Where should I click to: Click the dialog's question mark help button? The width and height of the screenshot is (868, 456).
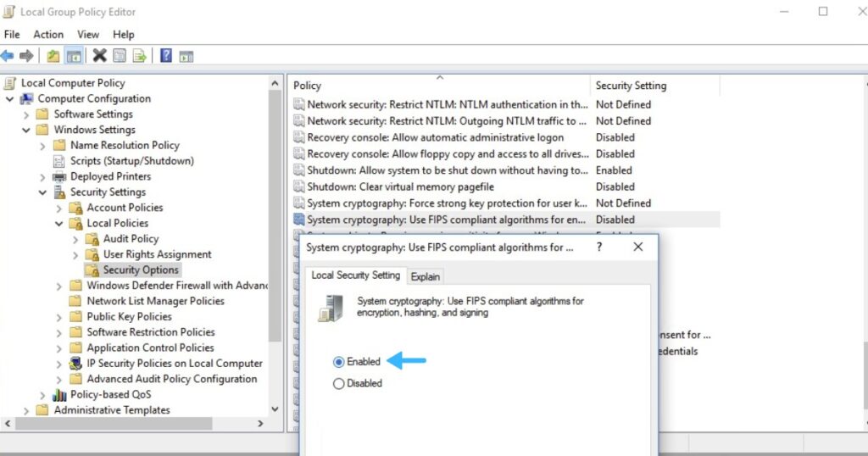coord(599,247)
